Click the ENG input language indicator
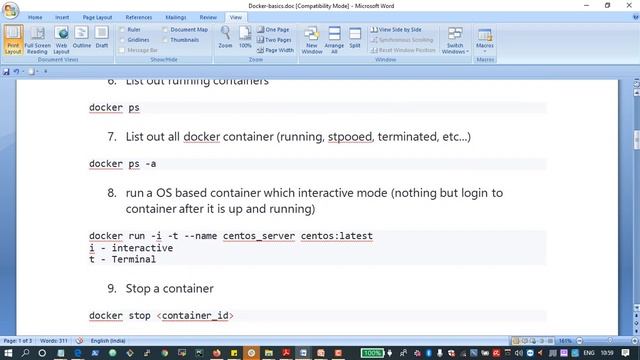640x360 pixels. (589, 353)
